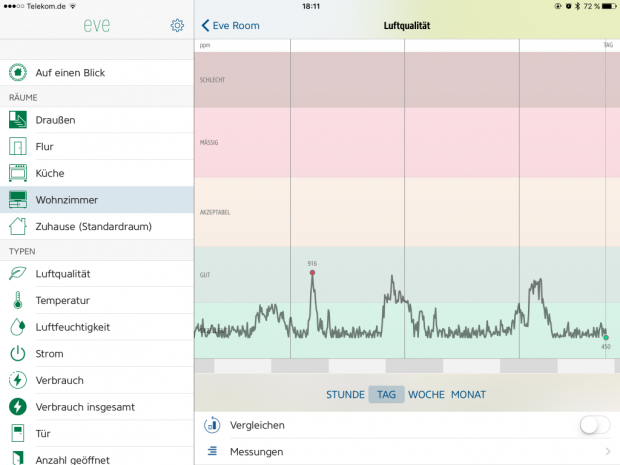Select the Wohnzimmer room icon

point(18,200)
